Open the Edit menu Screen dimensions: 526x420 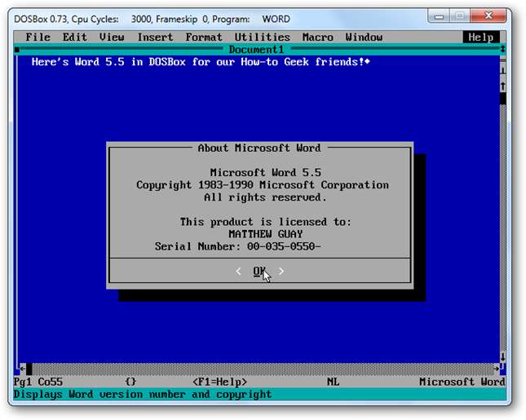pyautogui.click(x=75, y=37)
